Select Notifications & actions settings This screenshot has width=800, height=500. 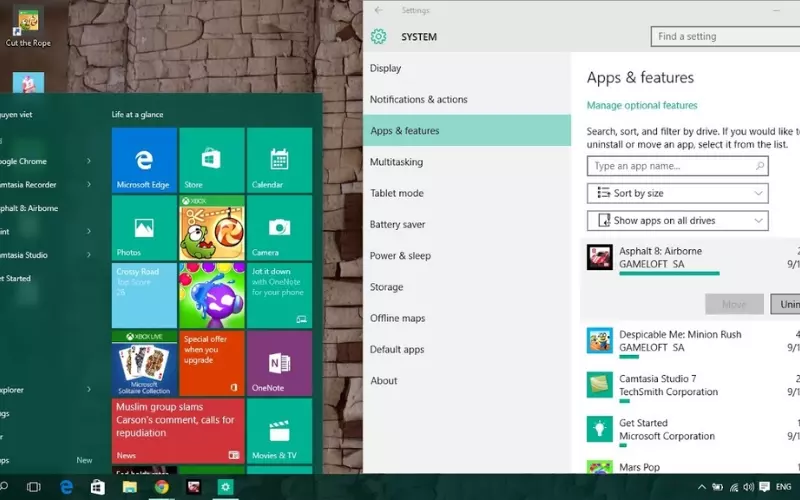point(467,99)
